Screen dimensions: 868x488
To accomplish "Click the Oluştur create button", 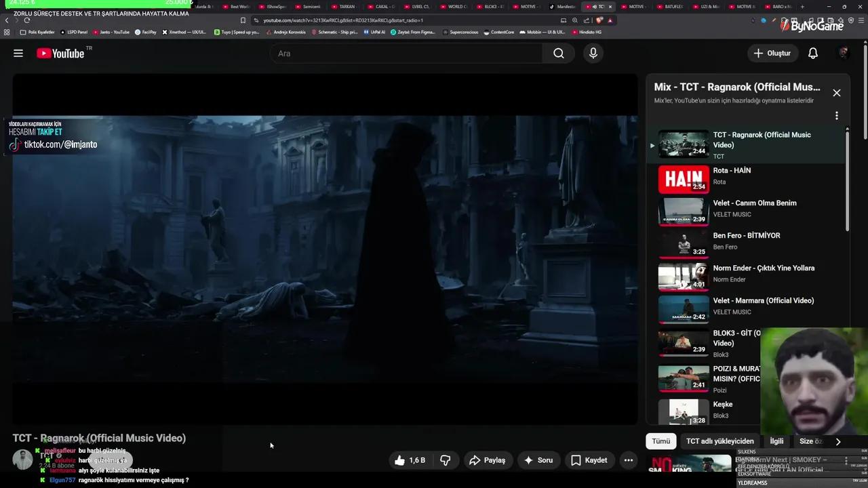I will [x=772, y=54].
